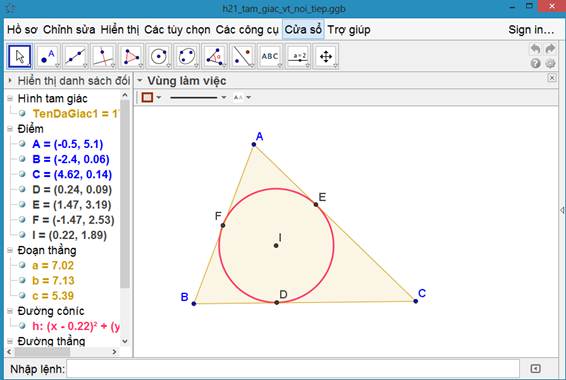
Task: Toggle visibility of conic h
Action: [22, 326]
